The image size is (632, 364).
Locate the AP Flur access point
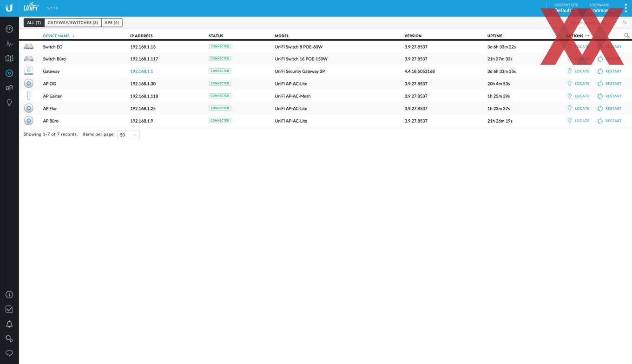pos(579,108)
